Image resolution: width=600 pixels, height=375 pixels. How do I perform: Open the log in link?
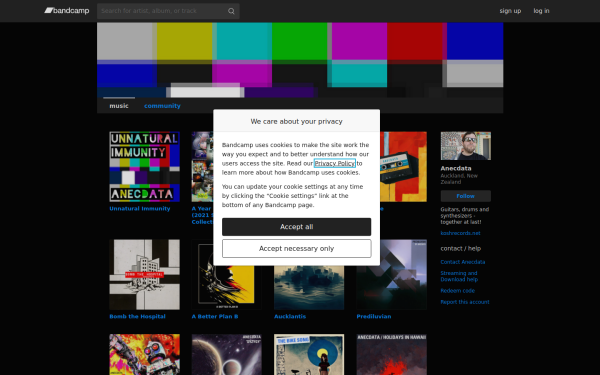click(x=541, y=11)
